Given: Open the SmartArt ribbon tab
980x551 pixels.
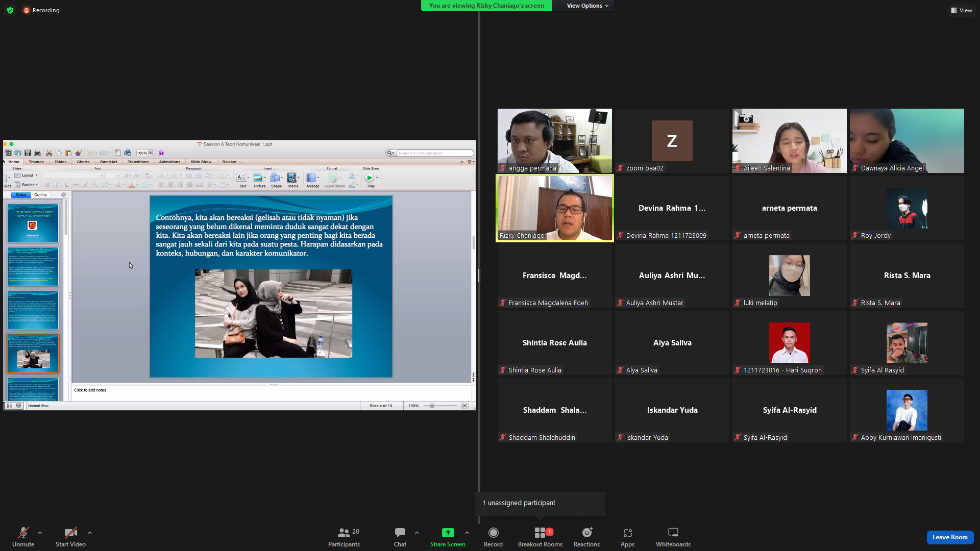Looking at the screenshot, I should point(109,162).
